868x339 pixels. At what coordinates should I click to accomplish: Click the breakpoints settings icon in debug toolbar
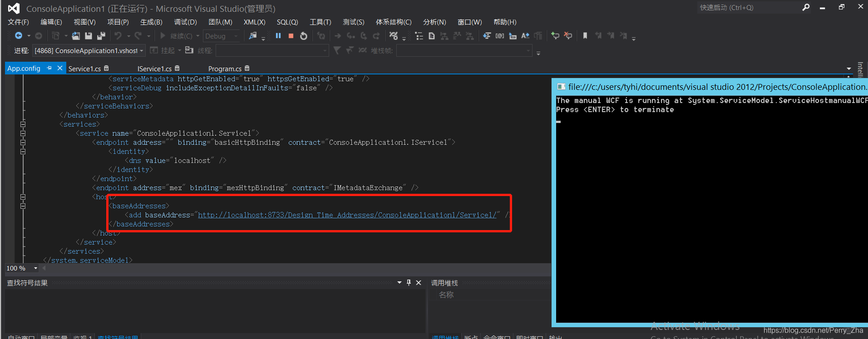(394, 36)
